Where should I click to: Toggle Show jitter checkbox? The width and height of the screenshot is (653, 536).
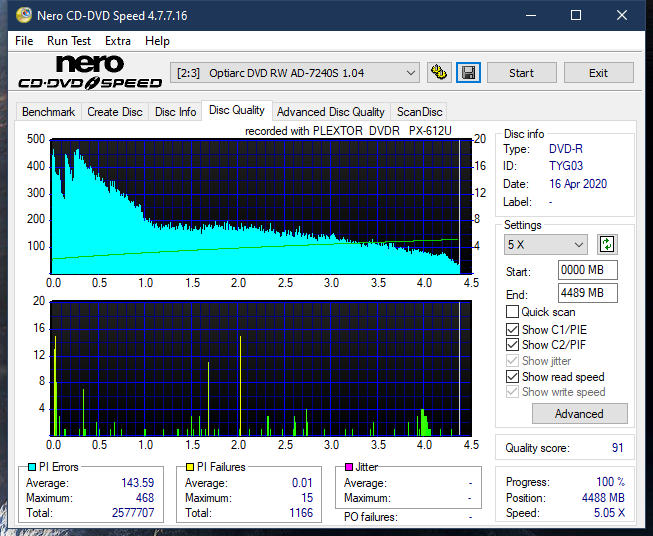coord(512,361)
